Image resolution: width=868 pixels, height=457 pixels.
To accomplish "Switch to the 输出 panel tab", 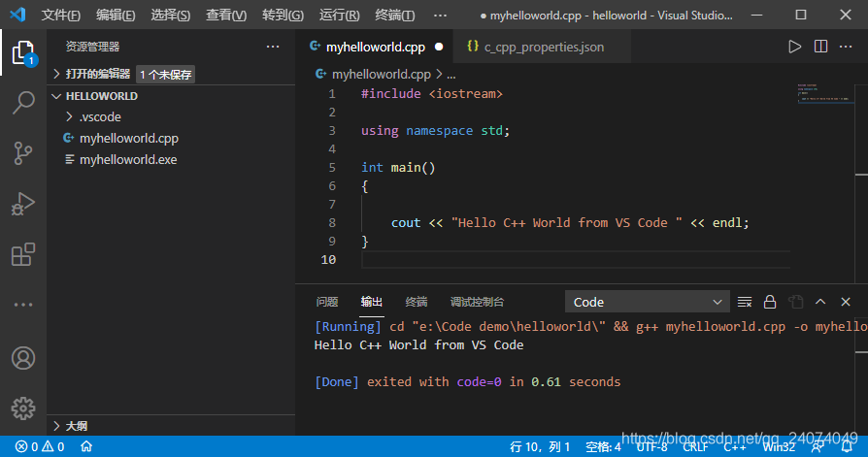I will [x=372, y=302].
